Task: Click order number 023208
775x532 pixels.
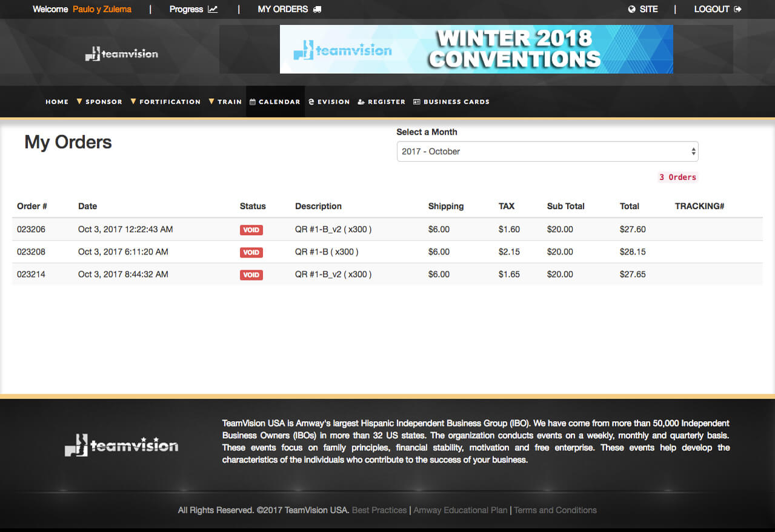Action: pos(31,251)
